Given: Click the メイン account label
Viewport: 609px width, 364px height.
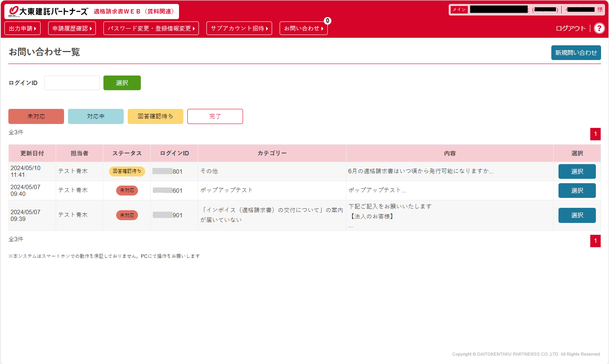Looking at the screenshot, I should pos(459,10).
